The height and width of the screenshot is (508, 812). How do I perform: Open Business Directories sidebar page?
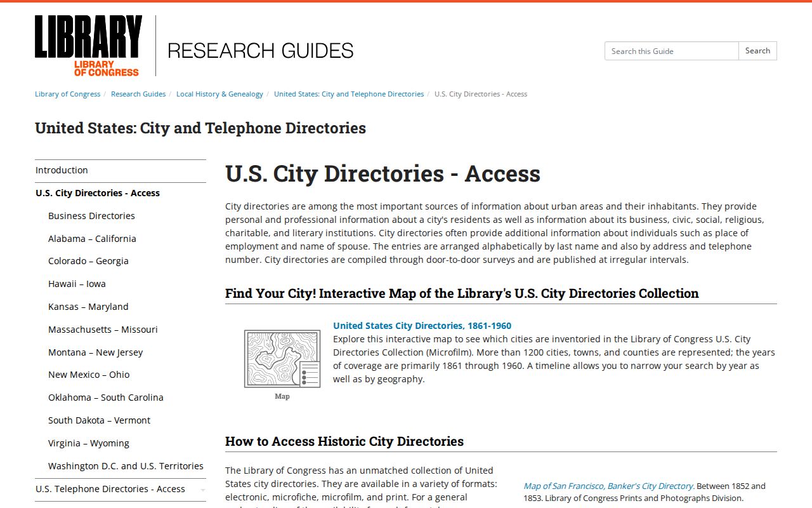pos(91,216)
